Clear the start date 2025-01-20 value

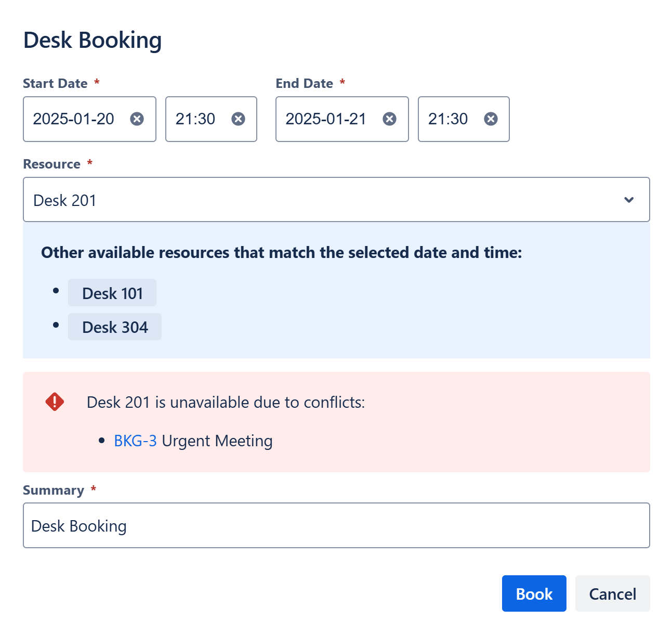pyautogui.click(x=137, y=119)
